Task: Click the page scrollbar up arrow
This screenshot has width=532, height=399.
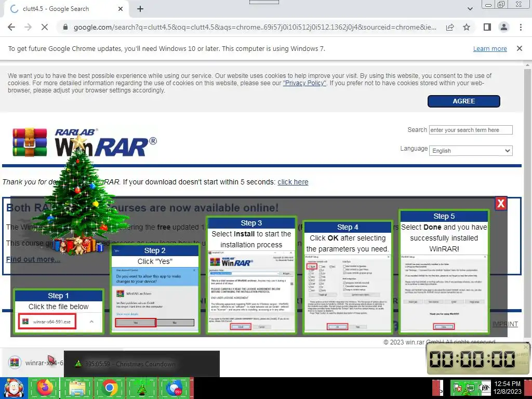Action: [528, 65]
